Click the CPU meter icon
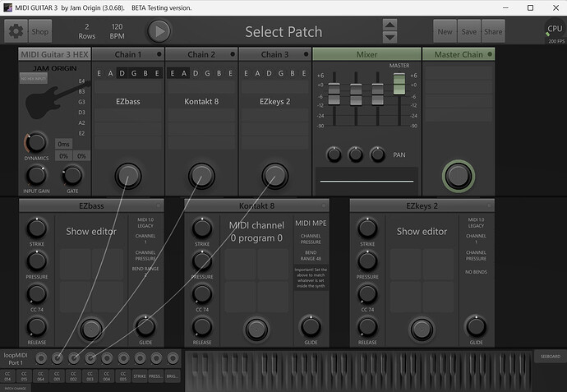The image size is (567, 392). 555,30
